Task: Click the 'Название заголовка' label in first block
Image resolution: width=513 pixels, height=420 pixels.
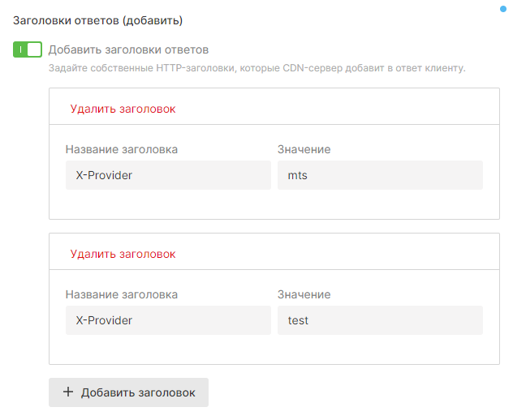Action: coord(122,149)
